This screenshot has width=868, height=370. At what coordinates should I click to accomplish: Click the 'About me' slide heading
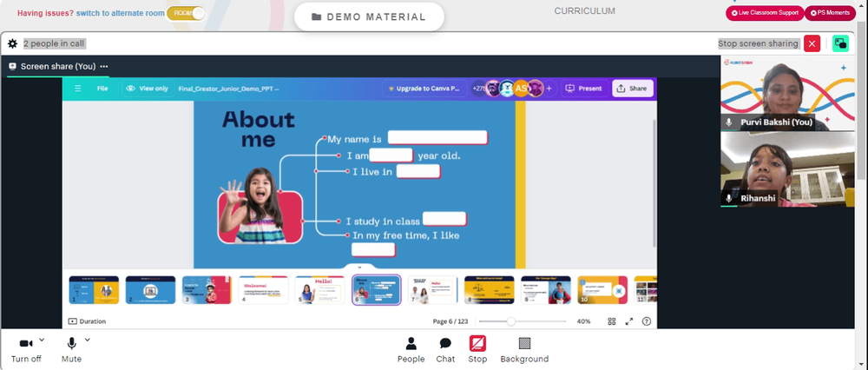click(259, 129)
